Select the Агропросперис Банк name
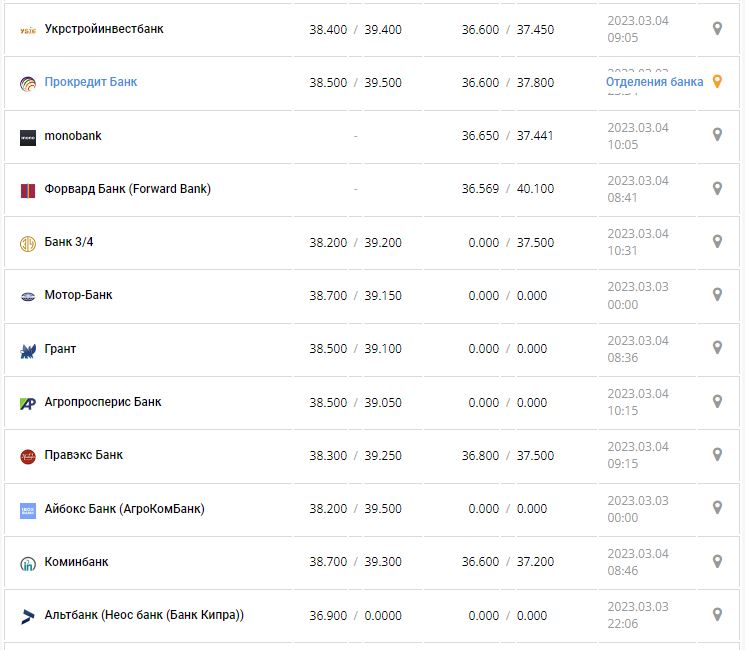The image size is (745, 650). coord(103,402)
